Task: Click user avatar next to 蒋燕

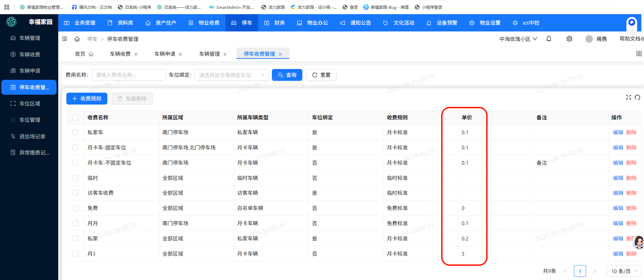Action: click(x=589, y=39)
